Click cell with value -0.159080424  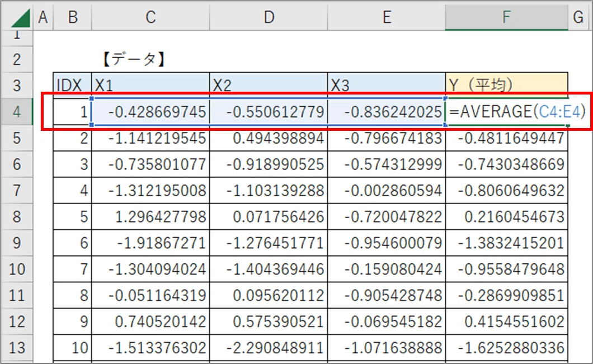[387, 269]
